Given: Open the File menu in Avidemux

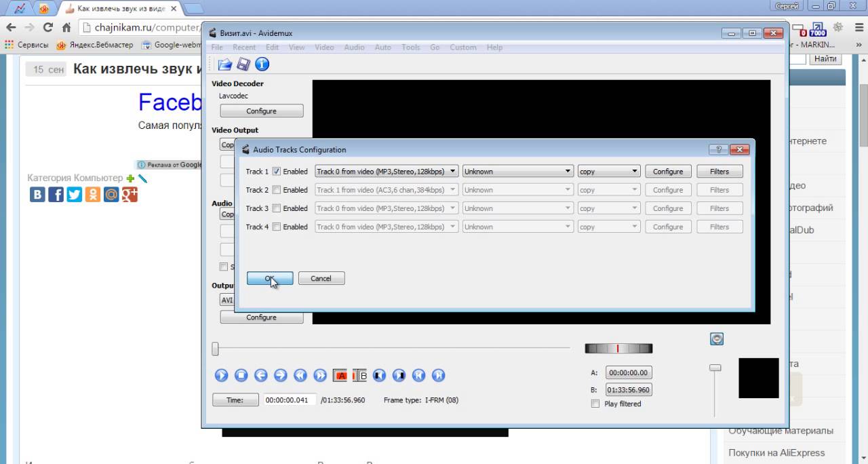Looking at the screenshot, I should click(x=217, y=47).
